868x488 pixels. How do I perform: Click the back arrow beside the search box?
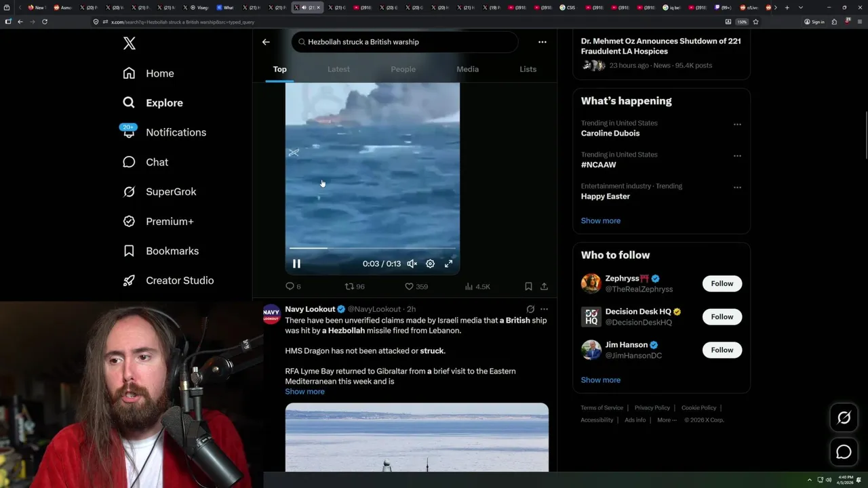coord(266,42)
